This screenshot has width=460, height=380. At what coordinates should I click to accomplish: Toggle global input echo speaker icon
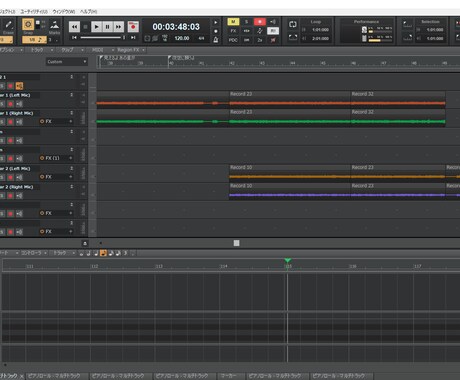[273, 22]
